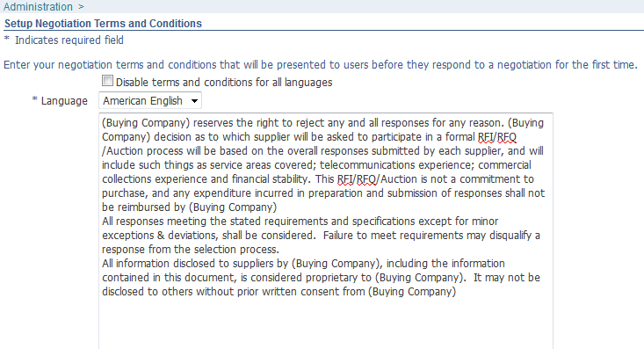Click the word 'telecommunications' in the terms text

369,165
